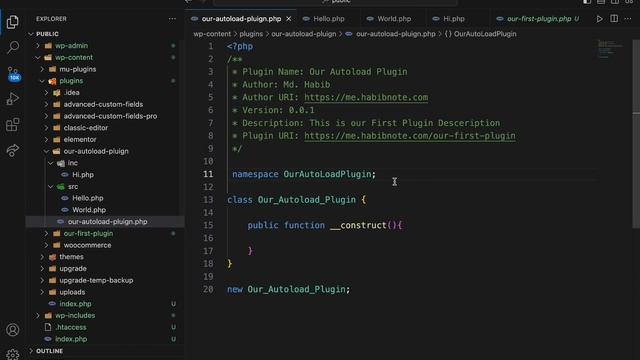Expand the mu-plugins folder
The image size is (640, 360).
pyautogui.click(x=42, y=69)
